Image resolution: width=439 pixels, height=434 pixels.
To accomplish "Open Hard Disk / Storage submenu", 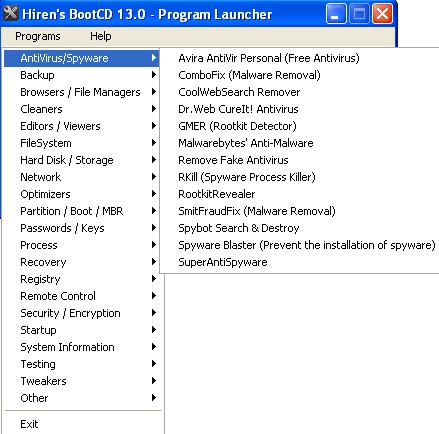I will [81, 160].
